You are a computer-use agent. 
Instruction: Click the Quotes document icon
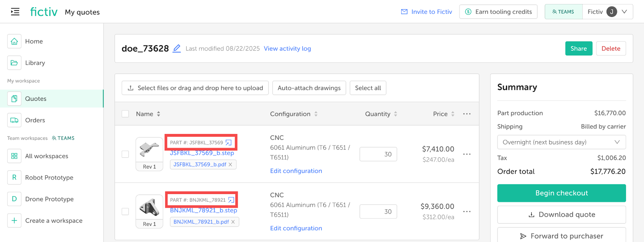14,98
